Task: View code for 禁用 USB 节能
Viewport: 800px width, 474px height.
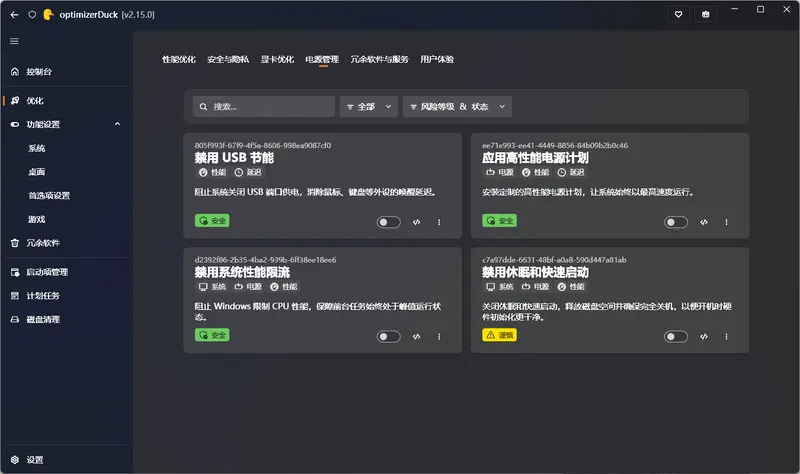Action: [416, 222]
